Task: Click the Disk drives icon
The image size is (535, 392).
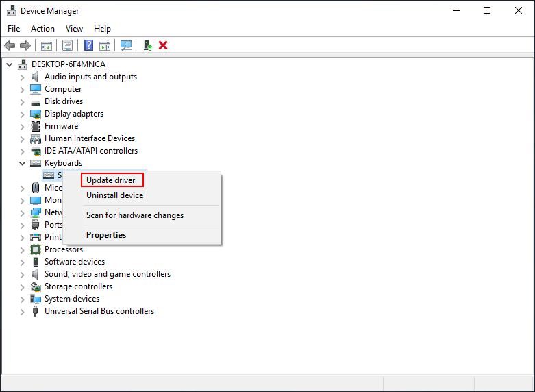Action: pos(36,102)
